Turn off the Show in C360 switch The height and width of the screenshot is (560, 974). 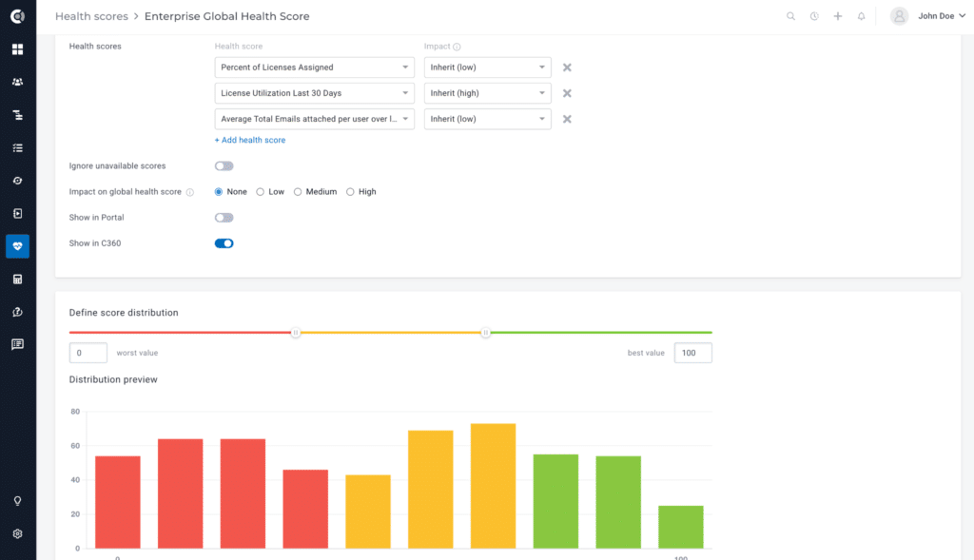coord(224,243)
